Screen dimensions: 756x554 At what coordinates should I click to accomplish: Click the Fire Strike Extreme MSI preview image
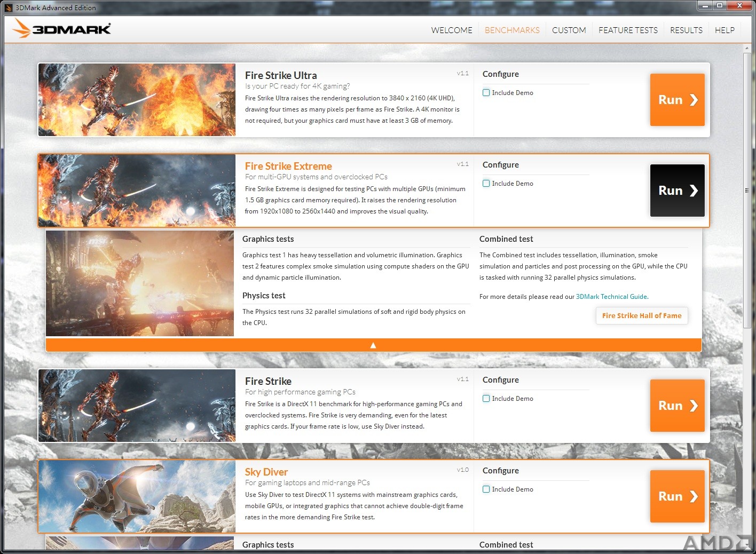point(140,283)
